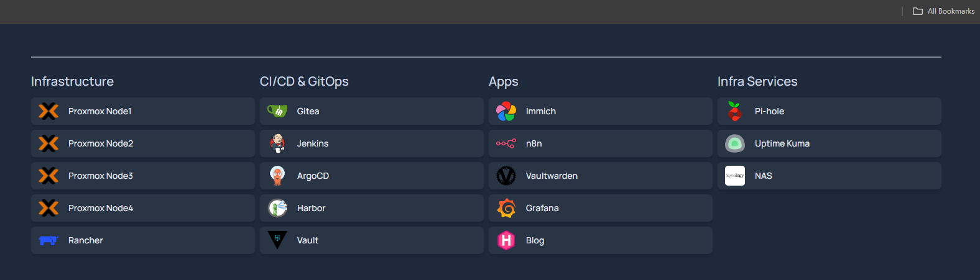
Task: Click the Jenkins butler icon
Action: (277, 143)
